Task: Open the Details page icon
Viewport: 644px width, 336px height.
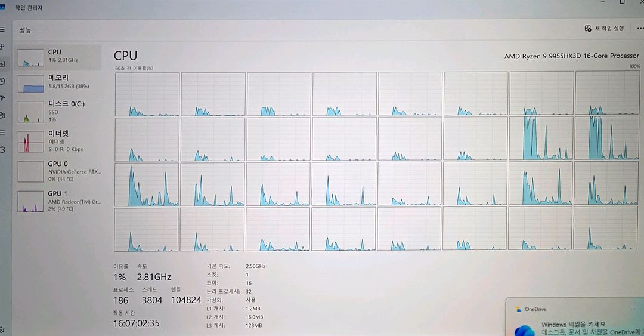Action: pos(2,132)
